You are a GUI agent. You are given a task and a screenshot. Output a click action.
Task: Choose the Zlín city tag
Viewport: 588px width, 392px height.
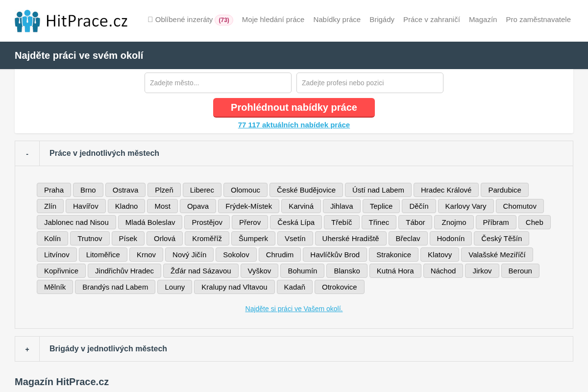click(50, 206)
